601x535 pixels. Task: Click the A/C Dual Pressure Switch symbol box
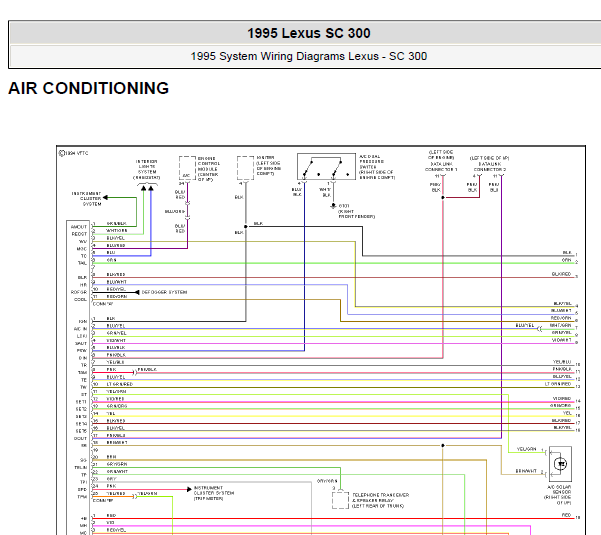pos(326,166)
